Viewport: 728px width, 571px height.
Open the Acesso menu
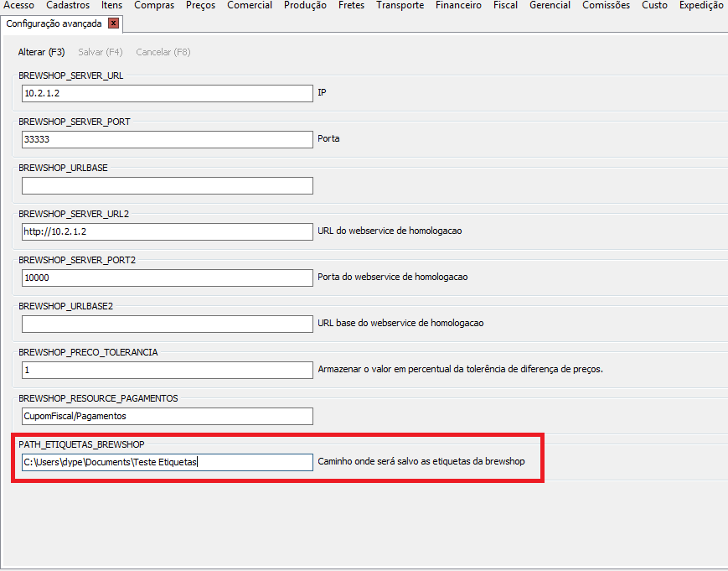(x=18, y=5)
